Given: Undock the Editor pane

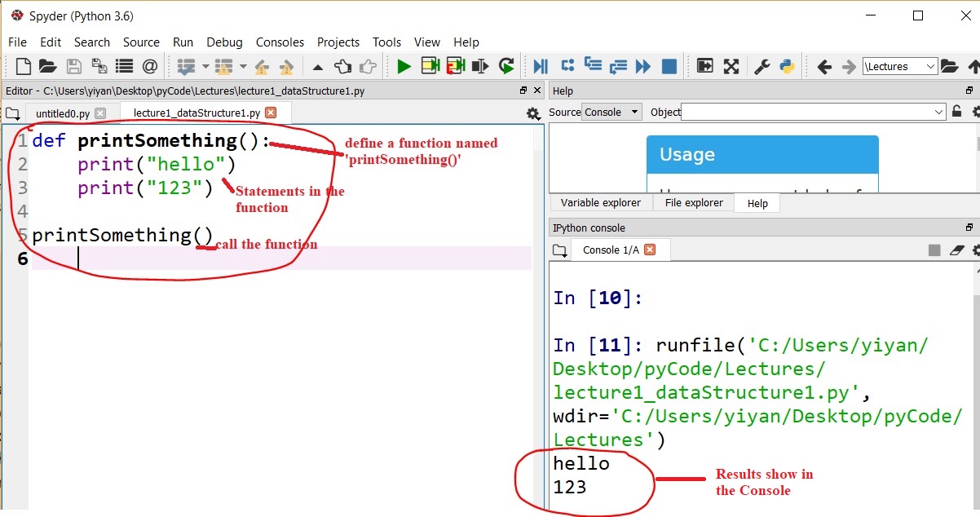Looking at the screenshot, I should click(524, 91).
